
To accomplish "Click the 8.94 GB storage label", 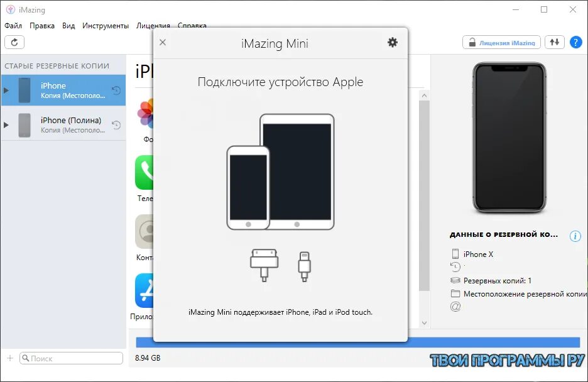I will coord(148,358).
